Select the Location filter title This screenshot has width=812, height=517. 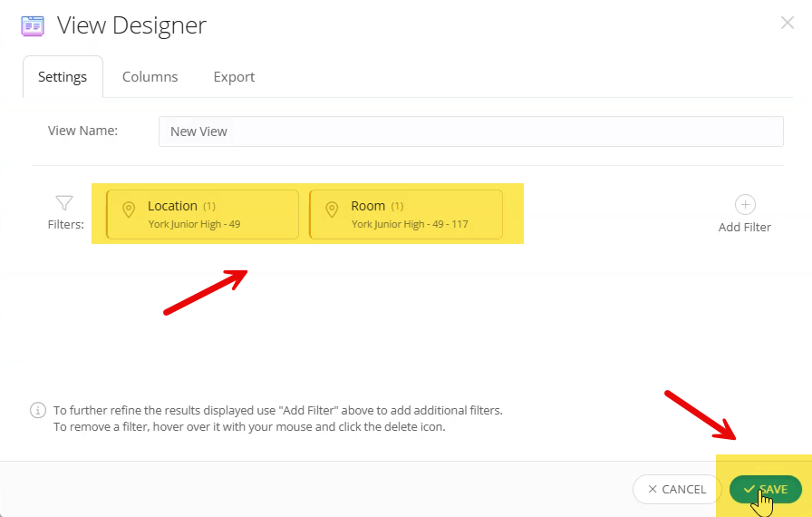[x=172, y=206]
